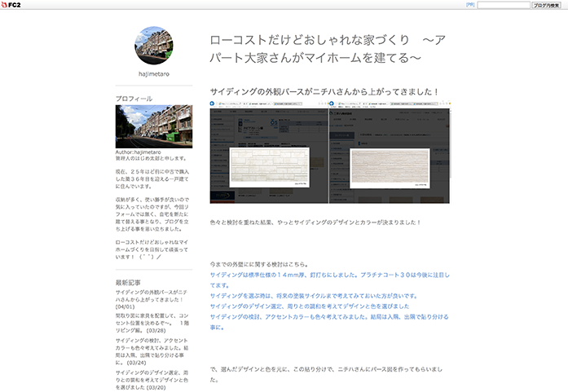The image size is (568, 392).
Task: Open the article title サイディングの外観パース
Action: coord(324,91)
